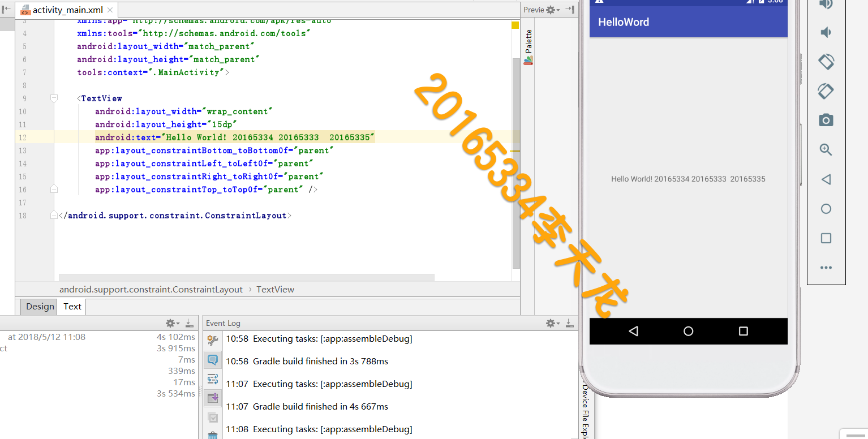Toggle scroll-to-end icon in Event Log
Image resolution: width=868 pixels, height=439 pixels.
[213, 398]
